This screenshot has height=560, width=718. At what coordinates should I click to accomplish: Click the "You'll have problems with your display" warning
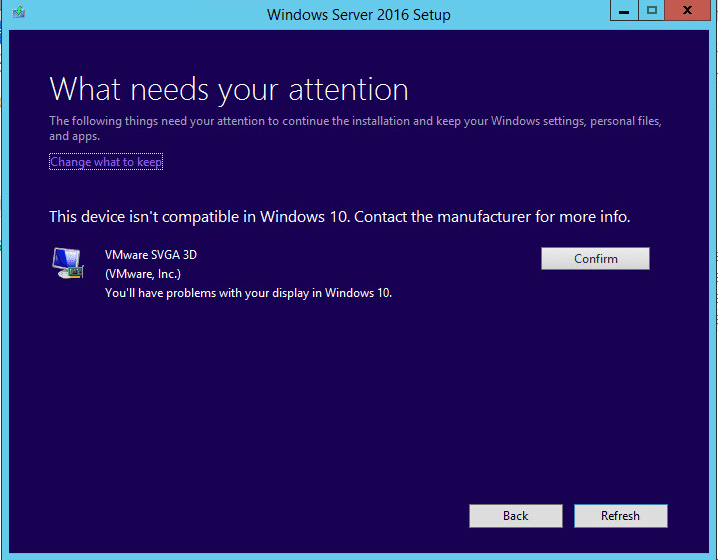pyautogui.click(x=249, y=293)
